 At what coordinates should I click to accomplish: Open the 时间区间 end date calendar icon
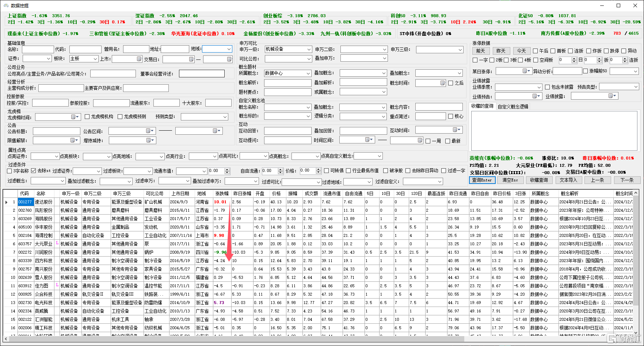[420, 140]
